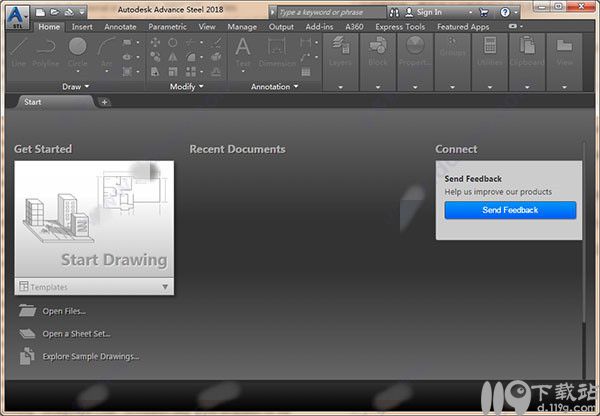Expand the Utilities panel arrow

(490, 87)
